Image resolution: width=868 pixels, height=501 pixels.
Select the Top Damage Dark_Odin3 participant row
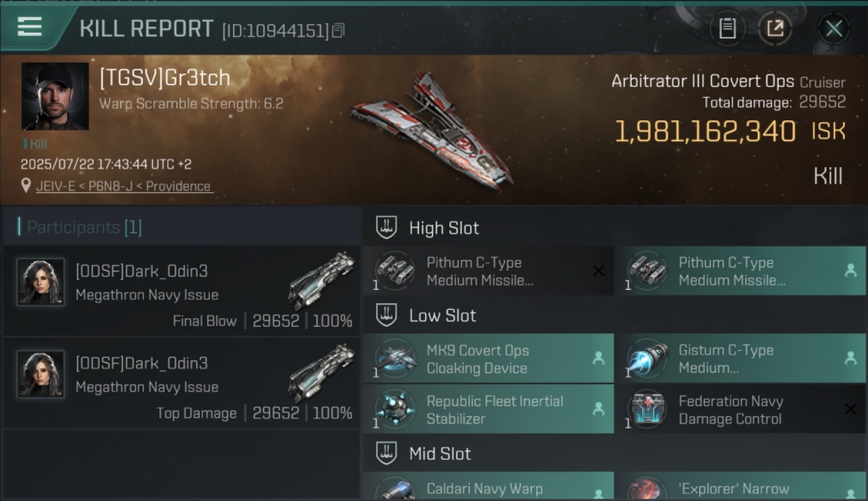(x=182, y=383)
